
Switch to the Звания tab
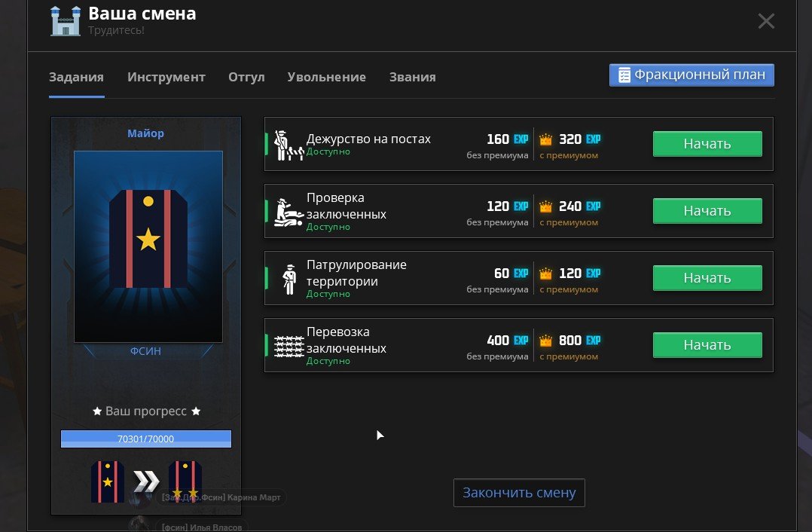tap(412, 77)
